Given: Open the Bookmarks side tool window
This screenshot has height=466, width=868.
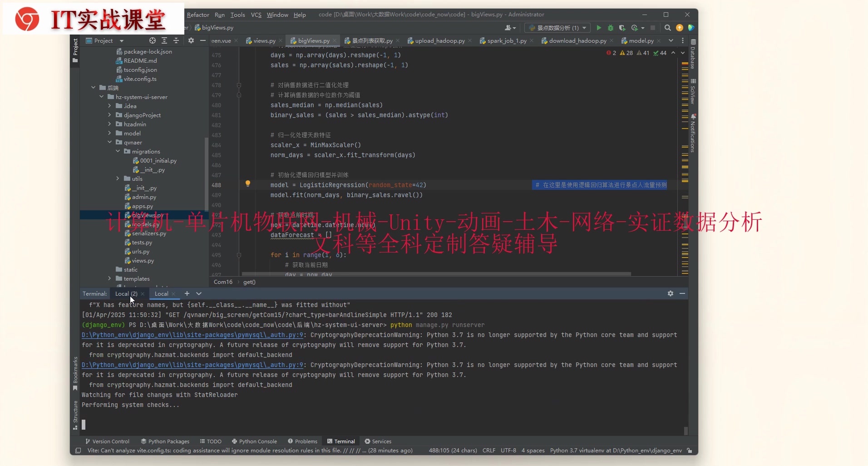Looking at the screenshot, I should 75,373.
